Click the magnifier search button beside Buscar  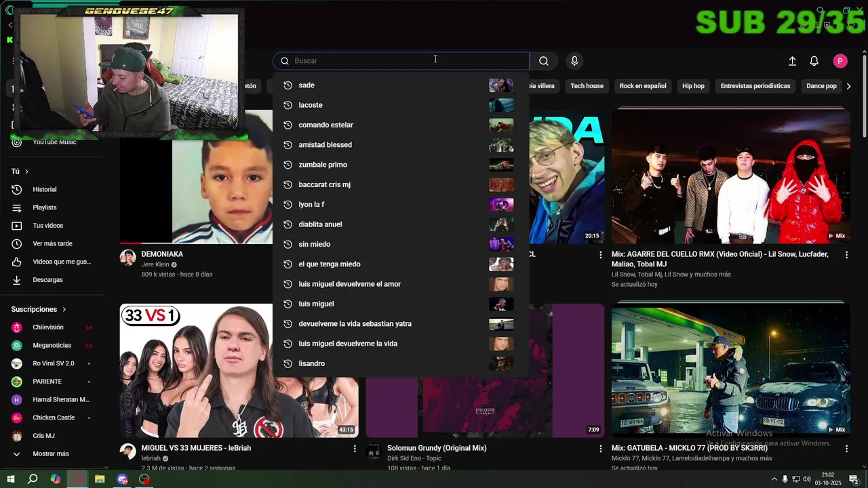coord(544,61)
